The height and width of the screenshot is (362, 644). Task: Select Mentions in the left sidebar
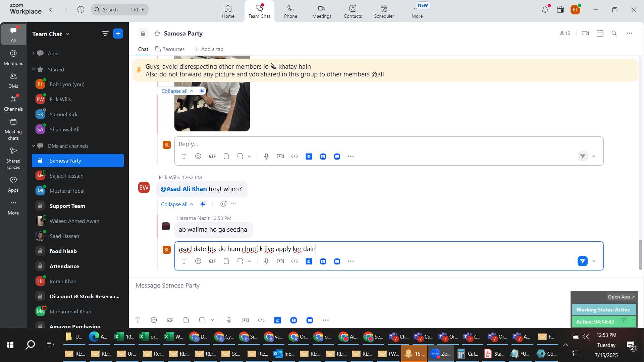point(13,58)
